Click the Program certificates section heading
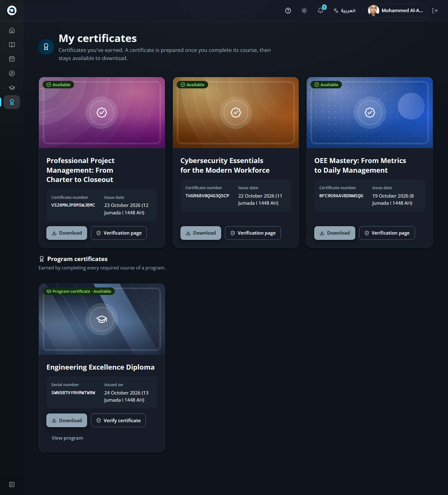The width and height of the screenshot is (448, 495). [x=77, y=259]
